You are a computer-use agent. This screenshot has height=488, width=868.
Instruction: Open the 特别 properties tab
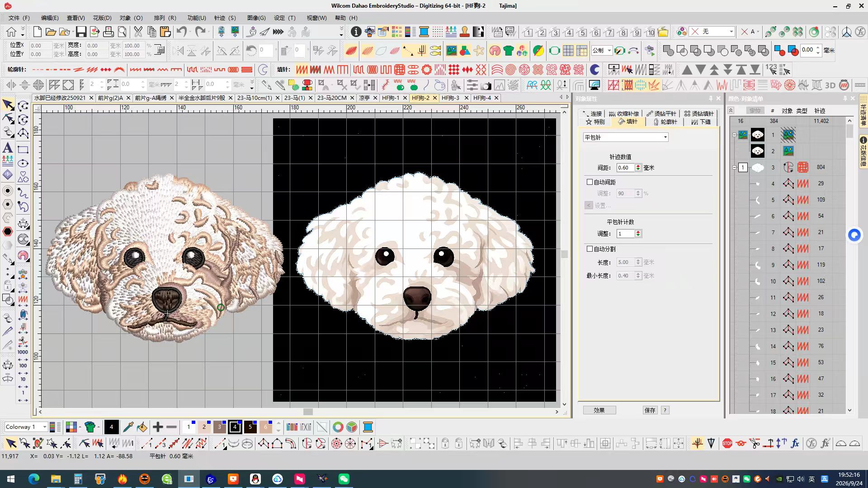(595, 122)
